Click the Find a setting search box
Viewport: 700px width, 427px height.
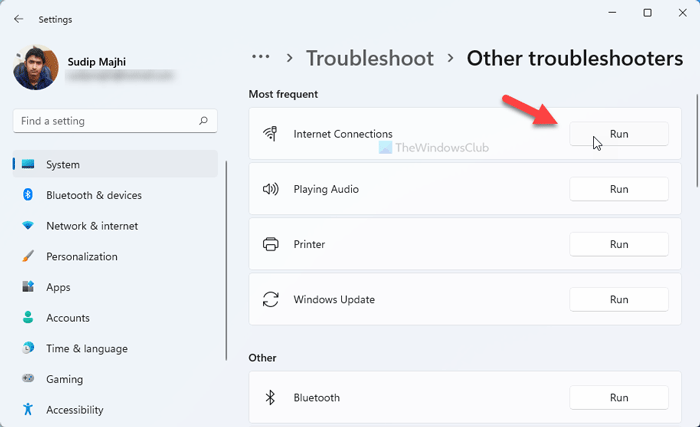point(105,121)
